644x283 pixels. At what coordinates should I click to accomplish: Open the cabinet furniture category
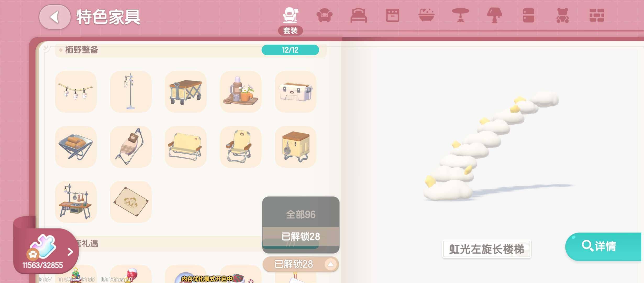pos(528,15)
